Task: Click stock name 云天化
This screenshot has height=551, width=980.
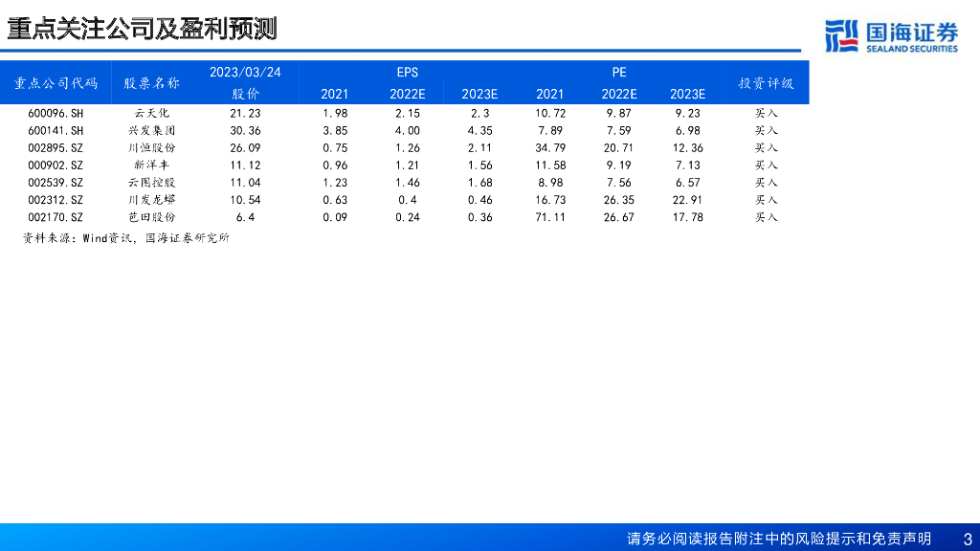Action: pos(152,113)
